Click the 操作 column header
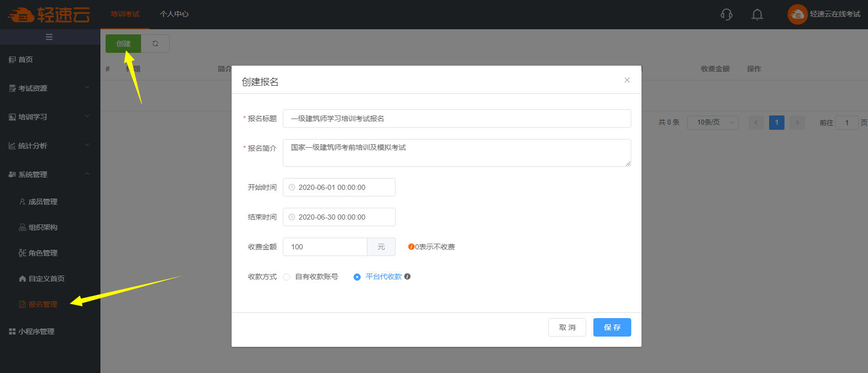This screenshot has width=868, height=373. tap(754, 69)
